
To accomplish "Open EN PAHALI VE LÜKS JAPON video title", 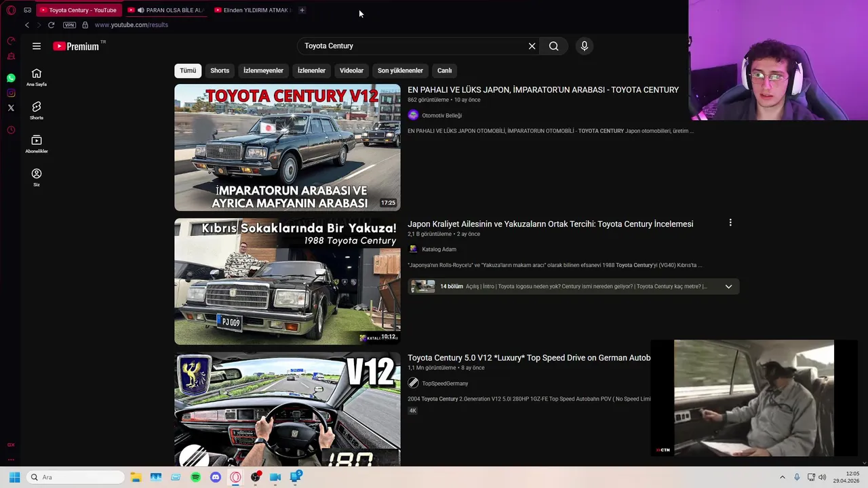I will (x=543, y=89).
